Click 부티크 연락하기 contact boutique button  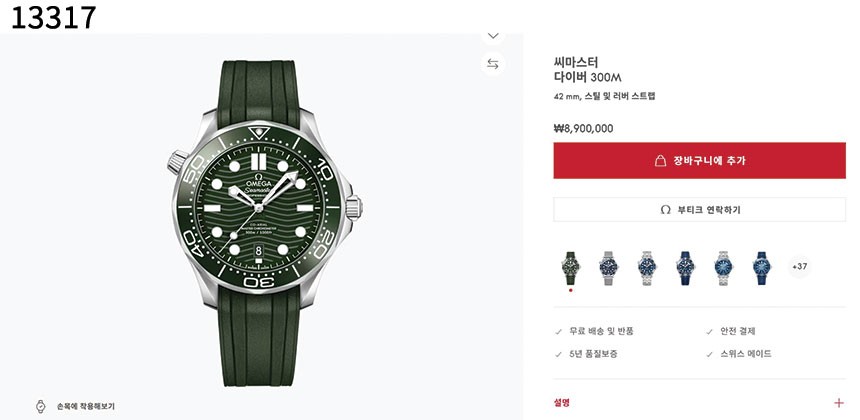click(x=699, y=210)
